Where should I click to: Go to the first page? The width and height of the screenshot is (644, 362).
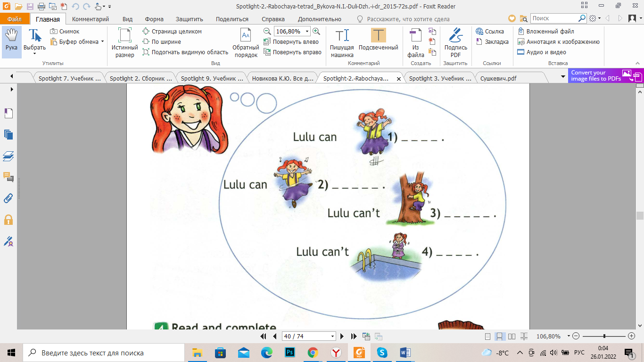(263, 336)
